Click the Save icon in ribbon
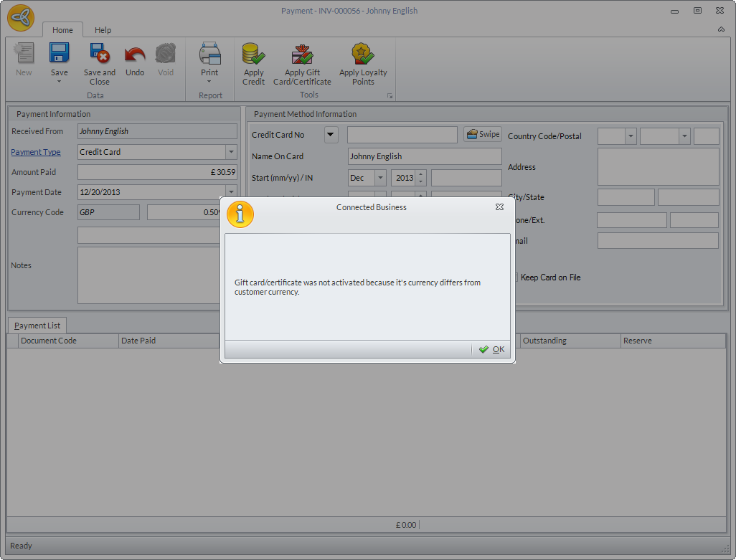736x560 pixels. pos(59,54)
